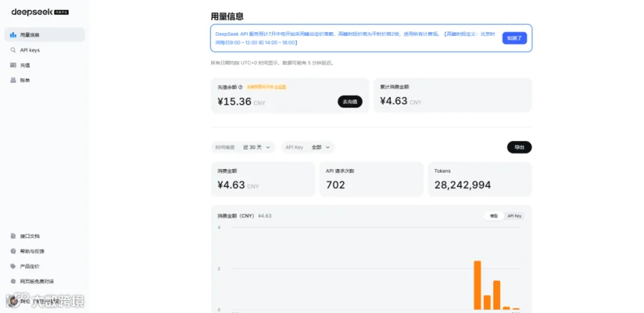Viewport: 644px width, 313px height.
Task: Click the short bar between the two tall bars
Action: [487, 302]
